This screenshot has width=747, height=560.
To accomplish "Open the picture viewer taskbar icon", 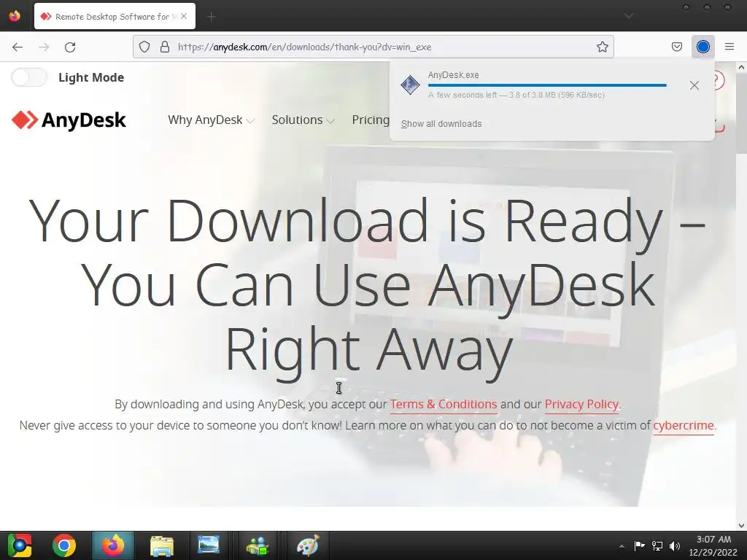I will click(209, 545).
